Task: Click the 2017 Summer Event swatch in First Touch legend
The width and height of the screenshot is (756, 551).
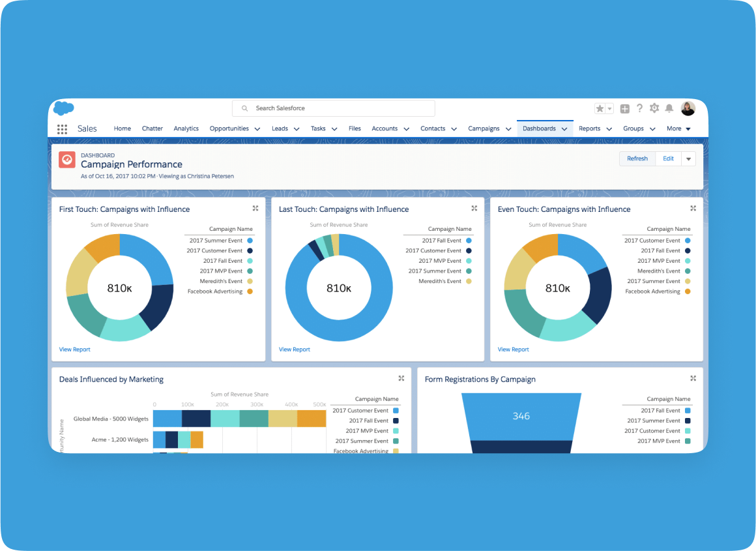Action: [250, 241]
